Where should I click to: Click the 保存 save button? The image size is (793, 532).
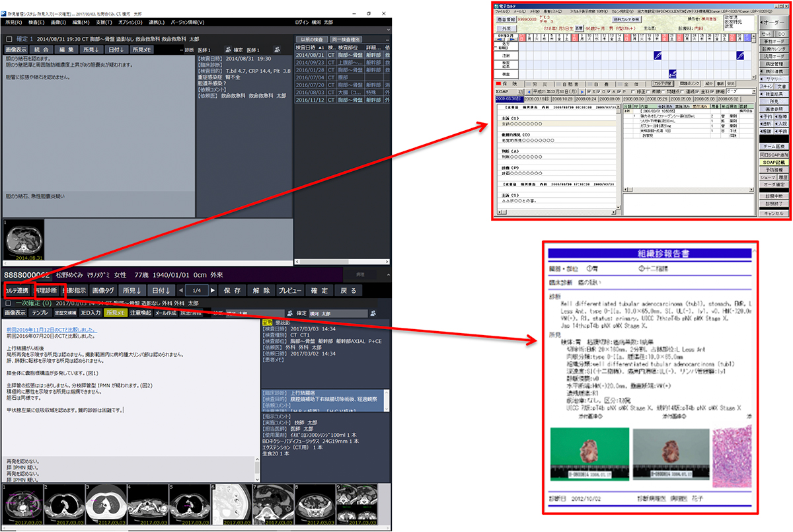coord(233,291)
